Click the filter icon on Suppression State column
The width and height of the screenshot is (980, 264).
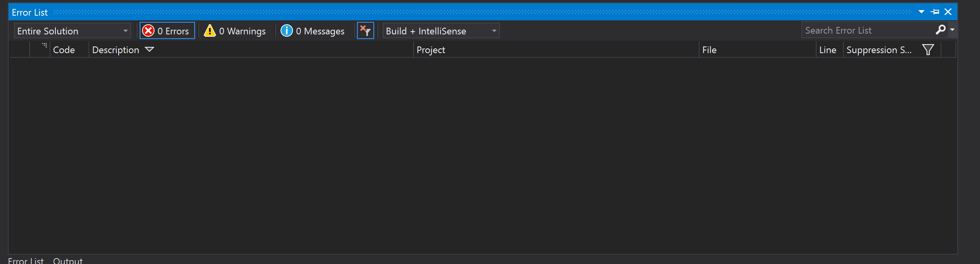coord(928,50)
